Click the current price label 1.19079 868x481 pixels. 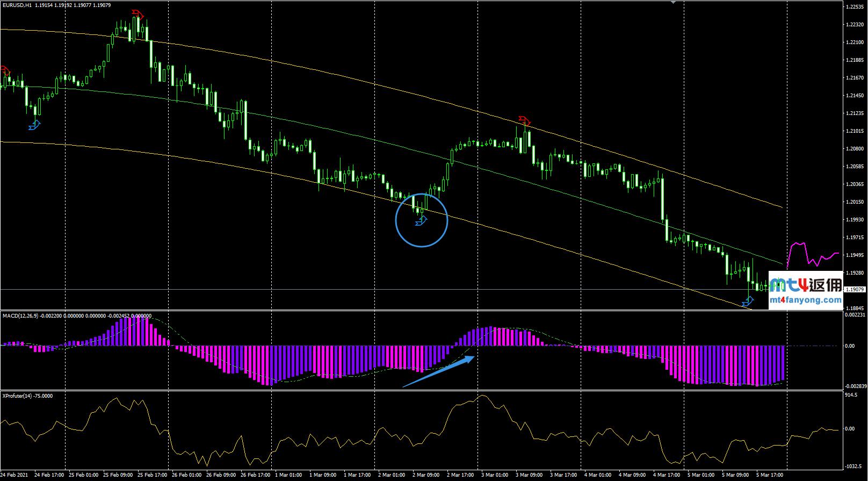click(x=855, y=290)
